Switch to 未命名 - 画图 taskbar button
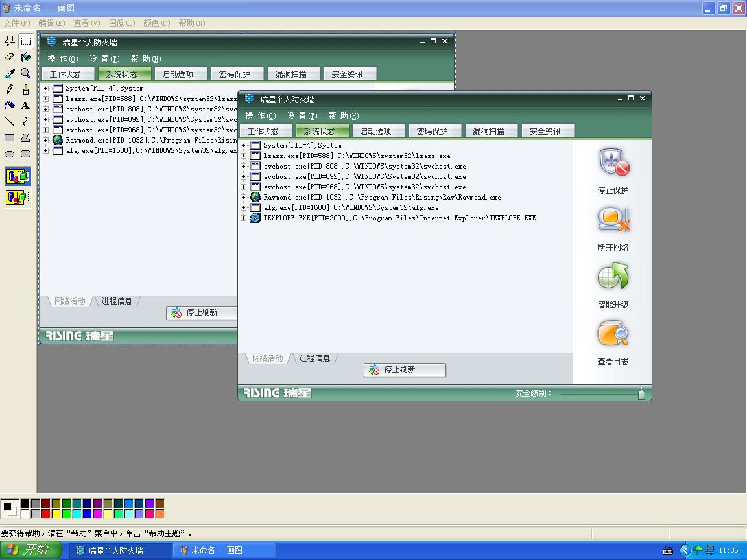The height and width of the screenshot is (560, 747). [x=224, y=550]
